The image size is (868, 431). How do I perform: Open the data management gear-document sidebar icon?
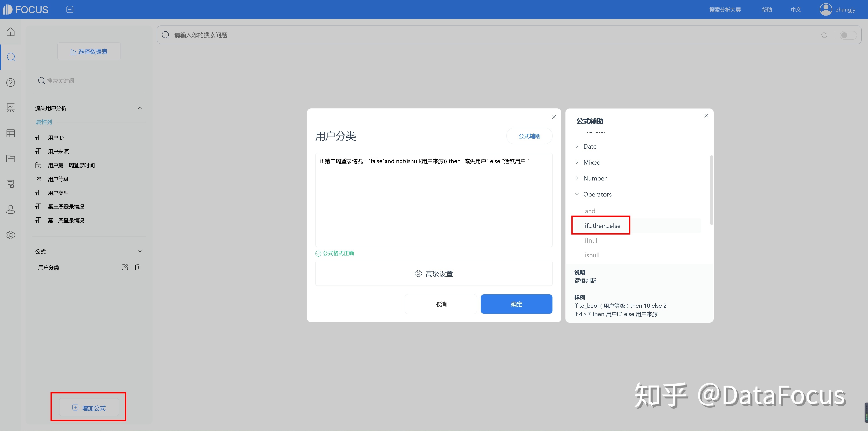point(11,184)
